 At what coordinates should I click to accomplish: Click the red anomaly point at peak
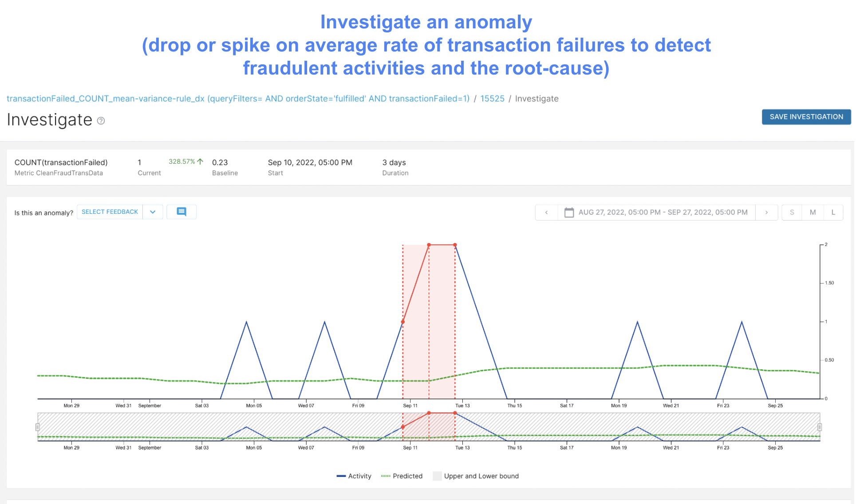pyautogui.click(x=429, y=245)
